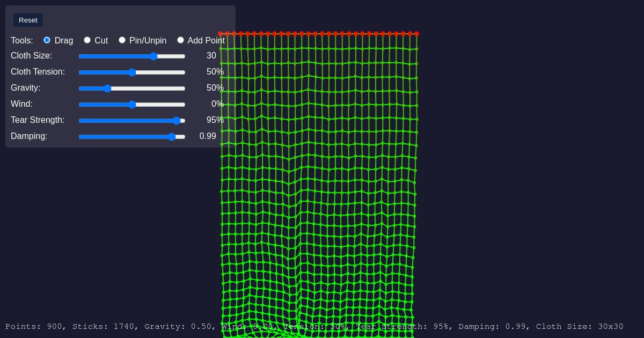Click the Tear Strength slider handle
644x338 pixels.
(x=177, y=121)
